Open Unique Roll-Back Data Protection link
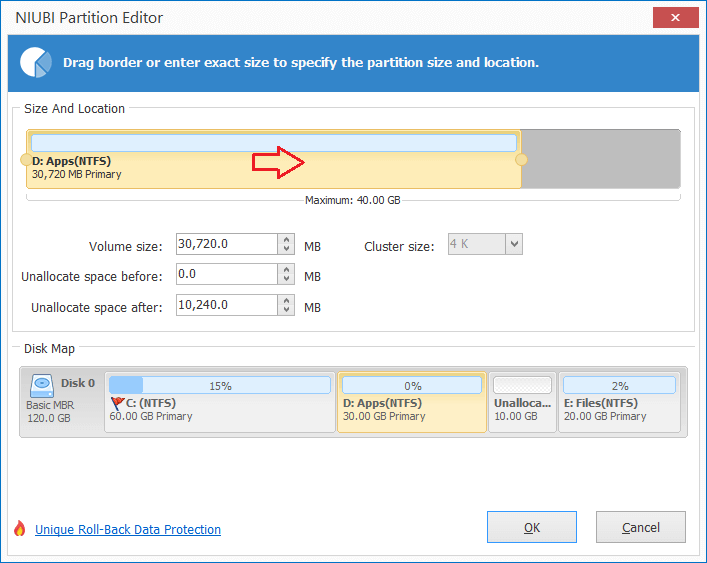 (128, 530)
